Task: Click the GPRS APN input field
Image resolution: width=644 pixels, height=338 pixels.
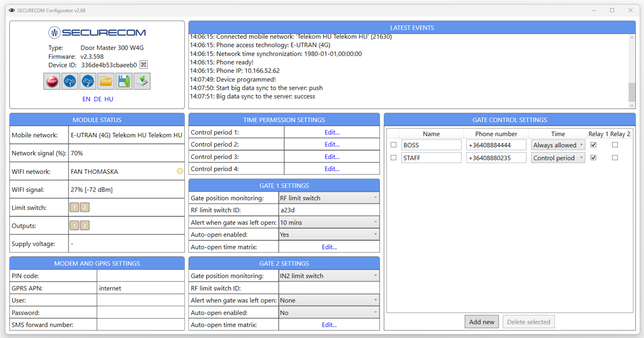Action: coord(140,289)
